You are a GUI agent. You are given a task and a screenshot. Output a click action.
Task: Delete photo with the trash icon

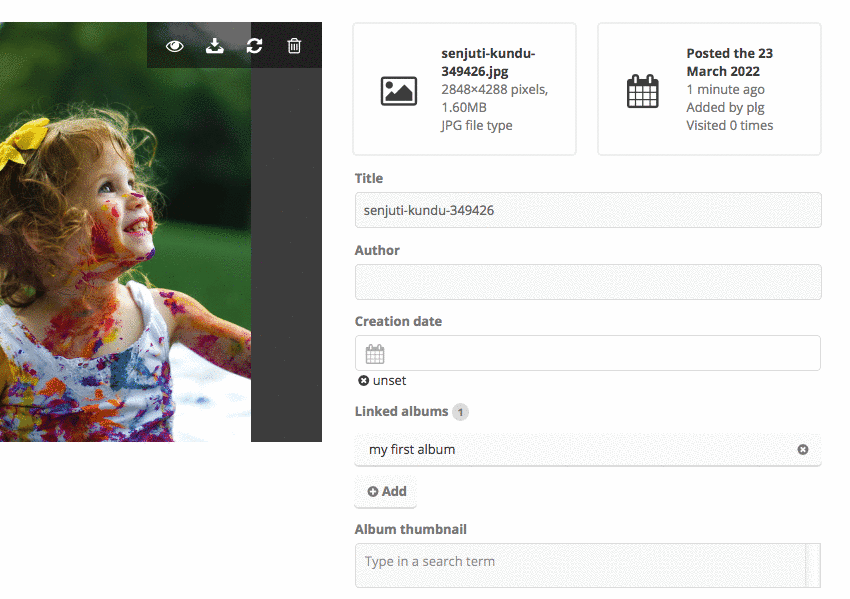coord(294,46)
